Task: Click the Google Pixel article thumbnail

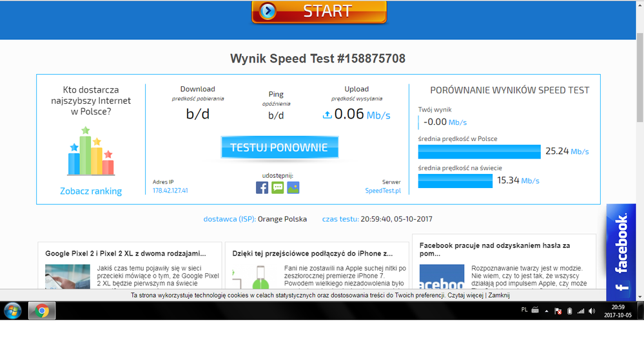Action: pos(68,276)
